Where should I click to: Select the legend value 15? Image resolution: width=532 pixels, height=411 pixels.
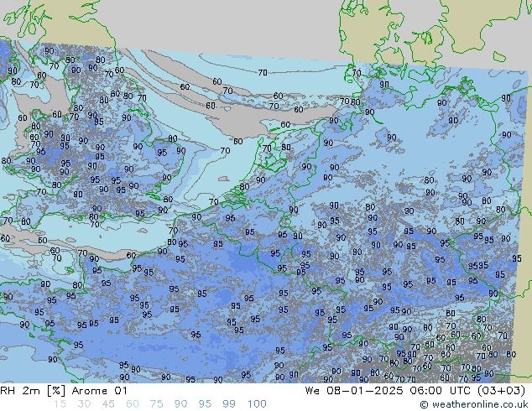tap(60, 404)
